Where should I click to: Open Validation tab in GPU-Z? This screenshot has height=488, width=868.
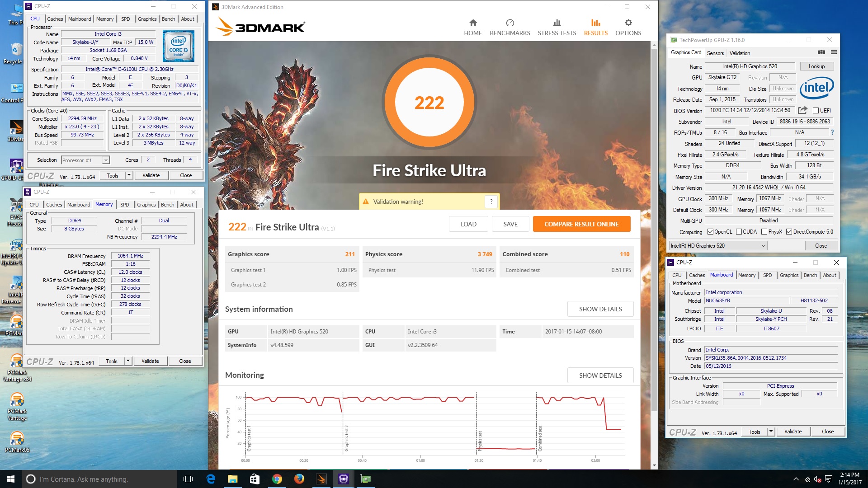pos(740,53)
